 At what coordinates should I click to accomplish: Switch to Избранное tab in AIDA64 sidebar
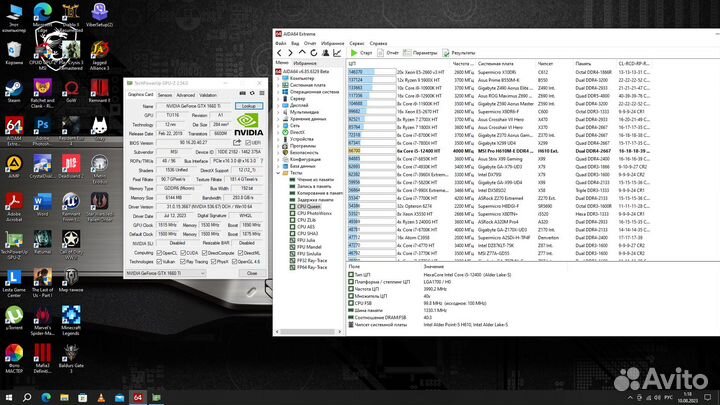click(305, 63)
